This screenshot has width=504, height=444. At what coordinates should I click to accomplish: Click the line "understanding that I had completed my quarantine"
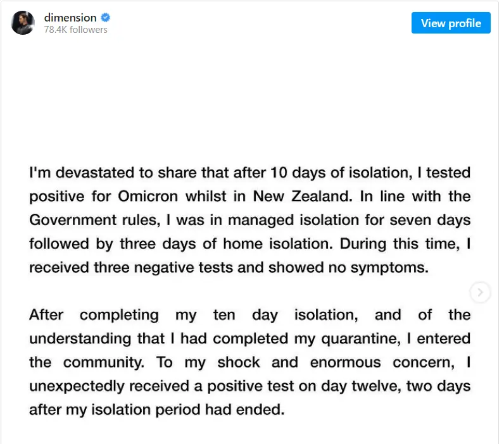coord(249,339)
